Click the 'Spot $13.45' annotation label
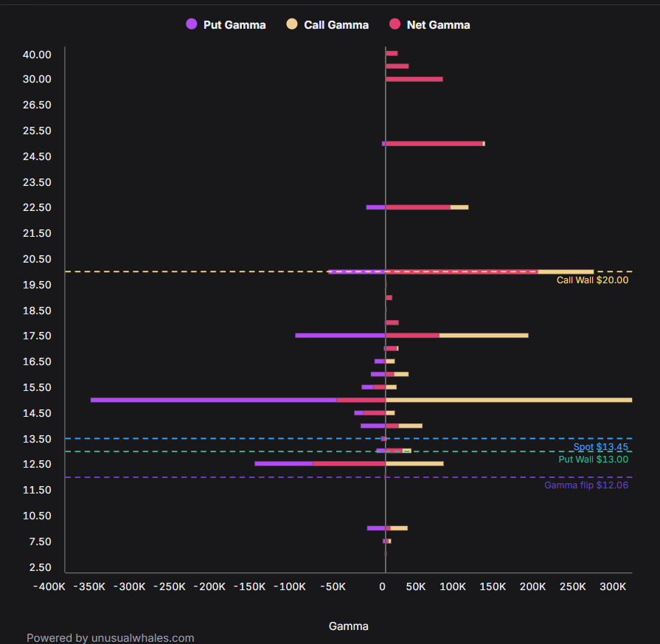 point(601,447)
